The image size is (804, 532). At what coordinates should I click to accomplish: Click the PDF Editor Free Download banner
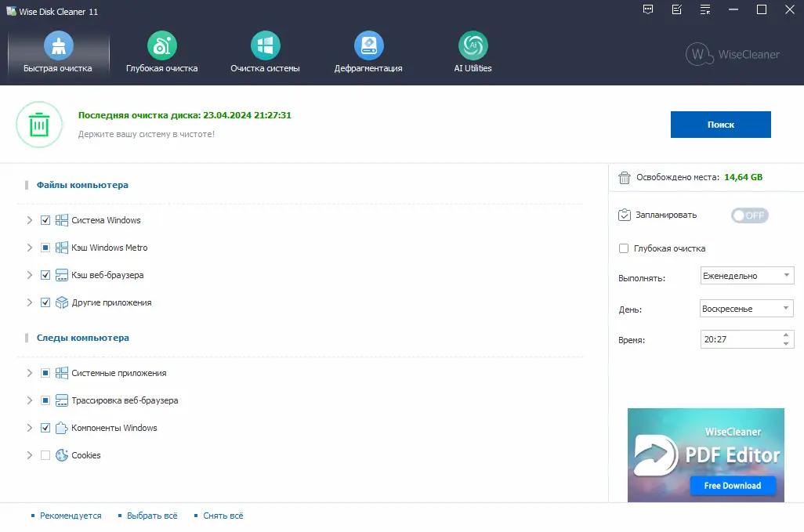[705, 455]
